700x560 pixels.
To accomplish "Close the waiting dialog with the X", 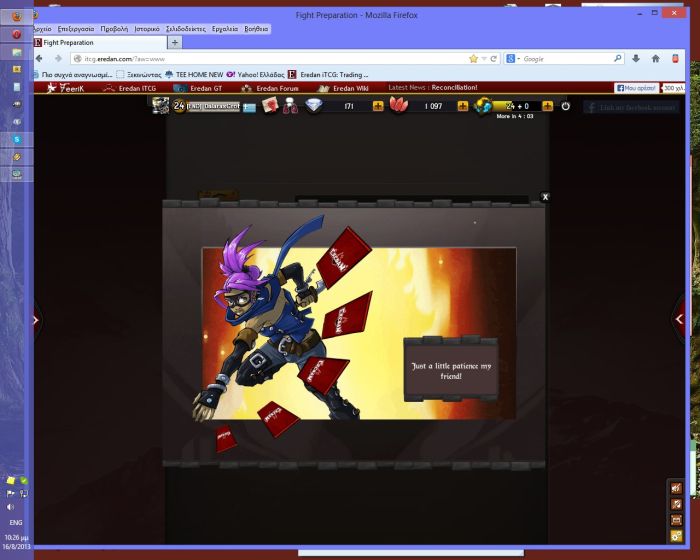I will pyautogui.click(x=545, y=196).
